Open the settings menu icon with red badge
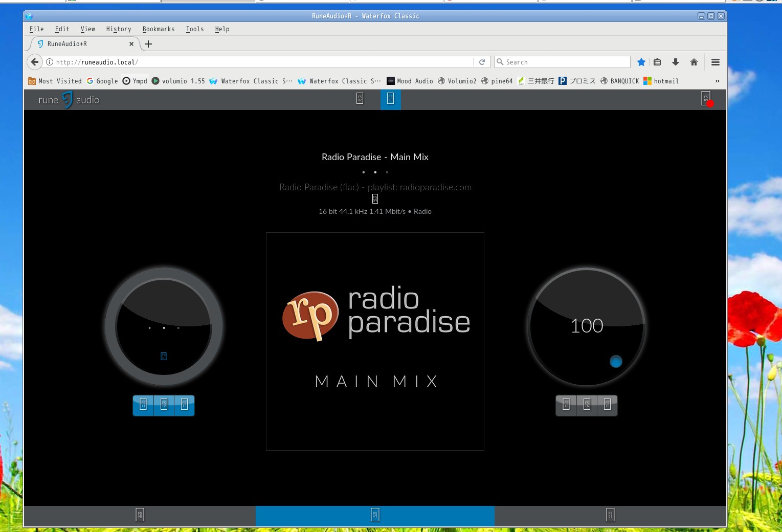 706,99
